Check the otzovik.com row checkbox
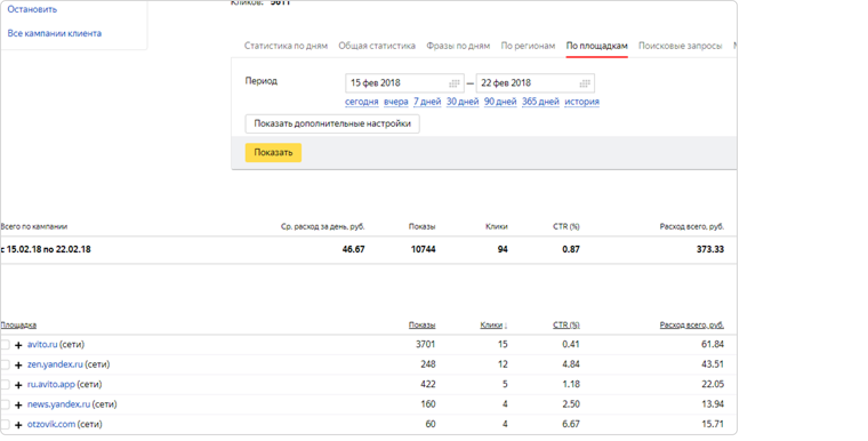This screenshot has width=868, height=441. click(5, 425)
